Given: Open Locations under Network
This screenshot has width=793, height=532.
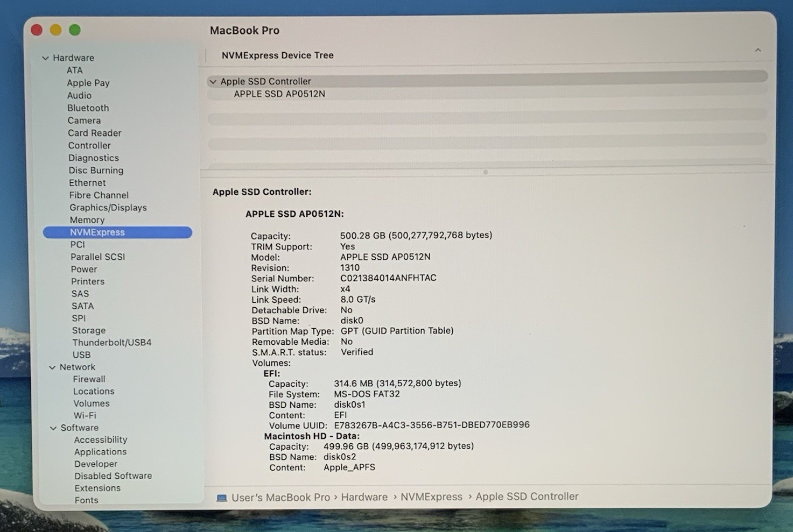Looking at the screenshot, I should [x=94, y=391].
